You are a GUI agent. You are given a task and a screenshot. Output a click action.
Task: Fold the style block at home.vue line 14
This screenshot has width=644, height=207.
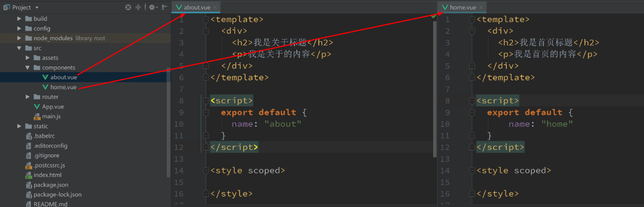pos(472,171)
